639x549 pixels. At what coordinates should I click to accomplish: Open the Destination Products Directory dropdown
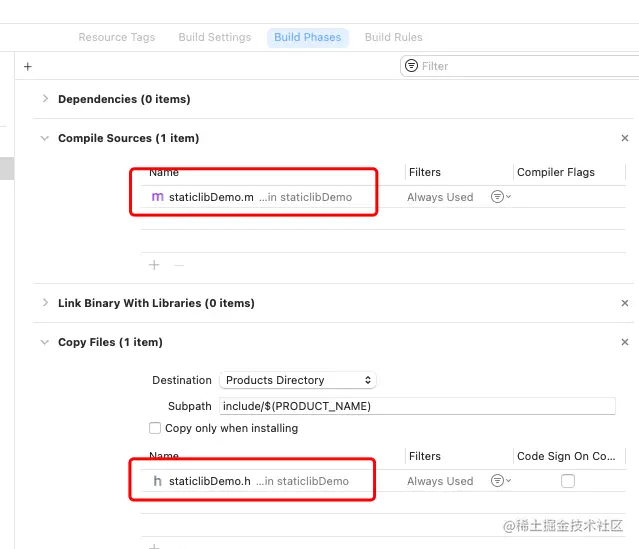point(298,380)
